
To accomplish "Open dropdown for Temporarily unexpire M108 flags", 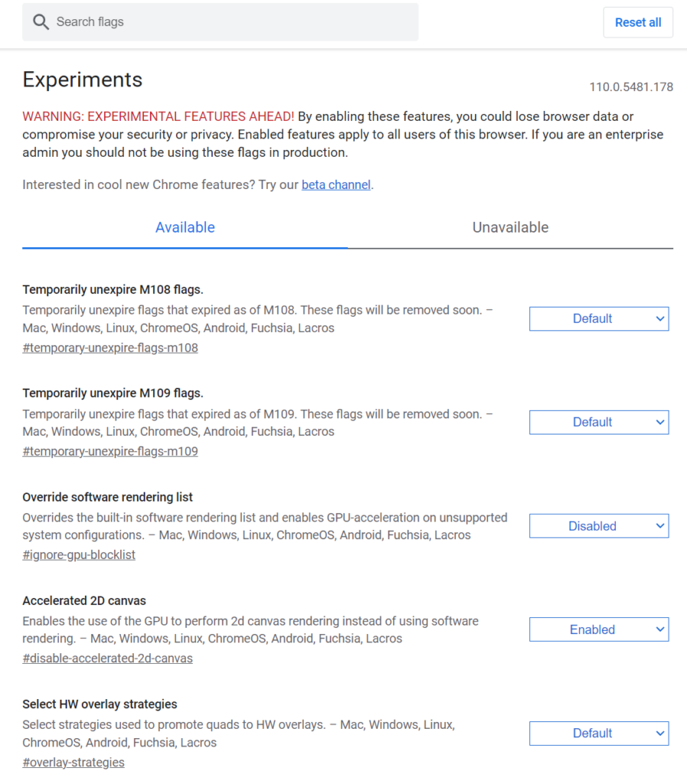I will 599,319.
